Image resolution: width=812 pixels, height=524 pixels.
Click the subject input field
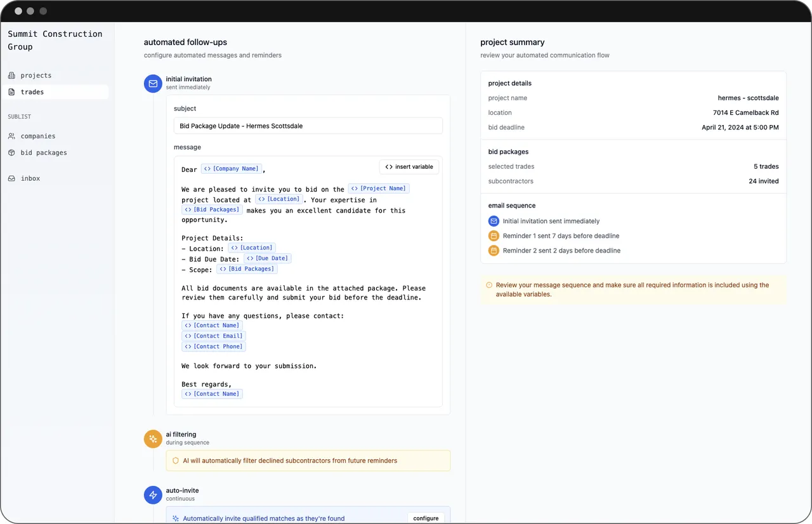pos(308,126)
